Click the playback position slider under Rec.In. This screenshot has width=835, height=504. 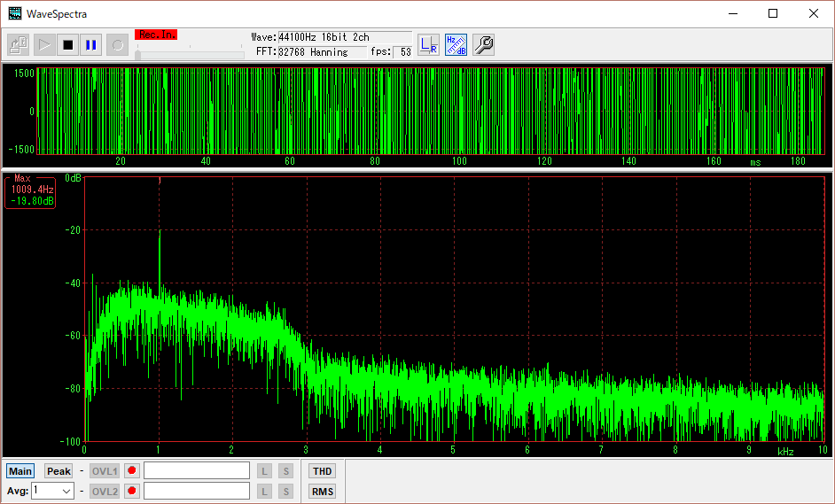189,55
